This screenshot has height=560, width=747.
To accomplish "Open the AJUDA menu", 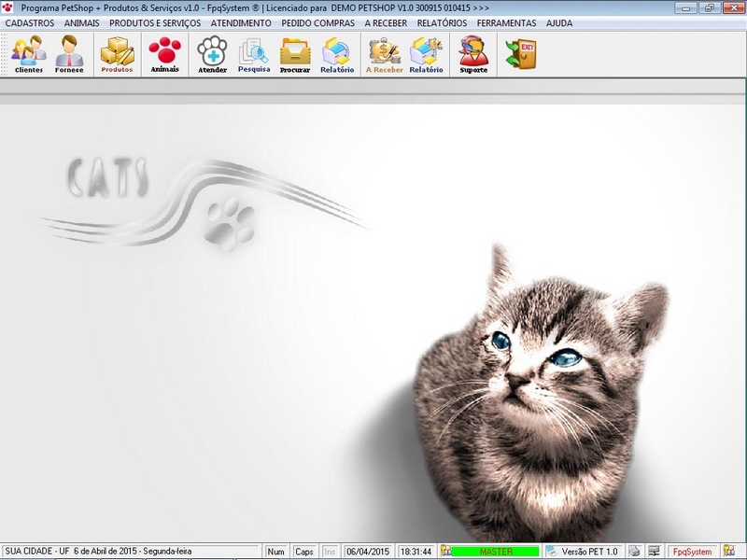I will (x=559, y=22).
